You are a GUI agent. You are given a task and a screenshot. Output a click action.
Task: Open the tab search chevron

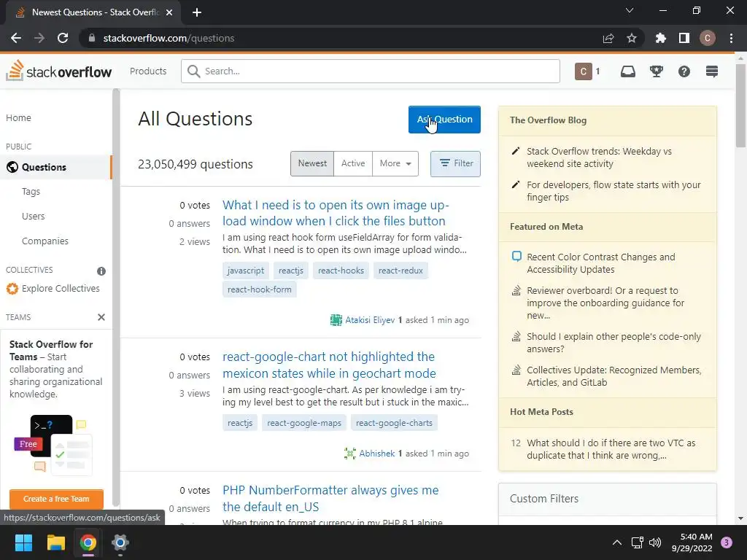[630, 10]
